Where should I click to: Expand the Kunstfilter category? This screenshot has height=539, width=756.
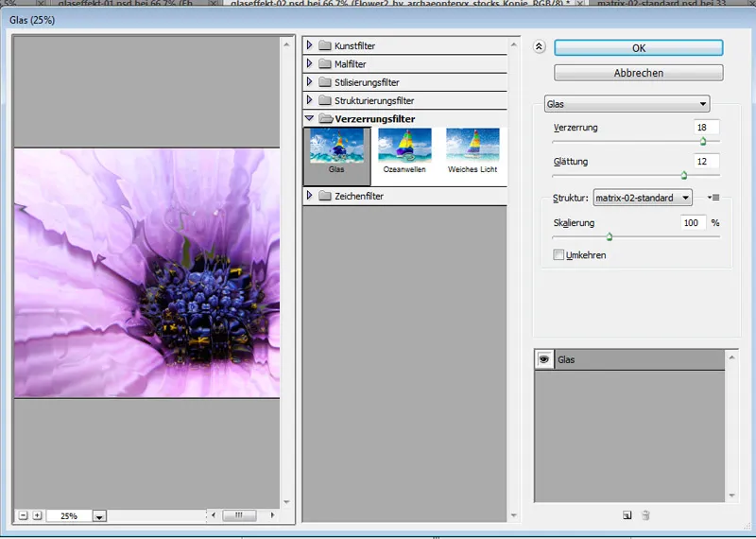310,45
